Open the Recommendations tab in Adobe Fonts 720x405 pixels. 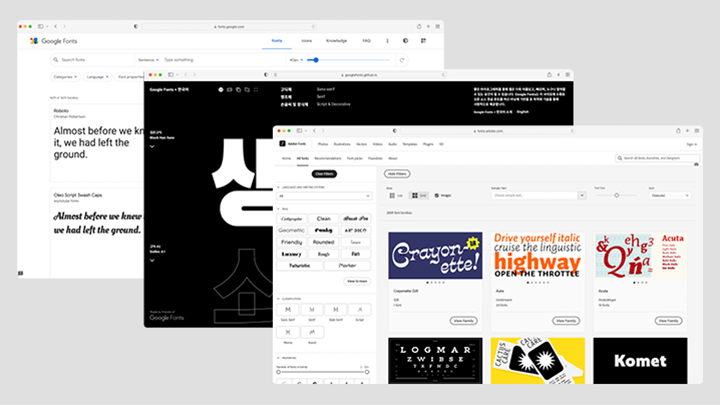pos(328,158)
